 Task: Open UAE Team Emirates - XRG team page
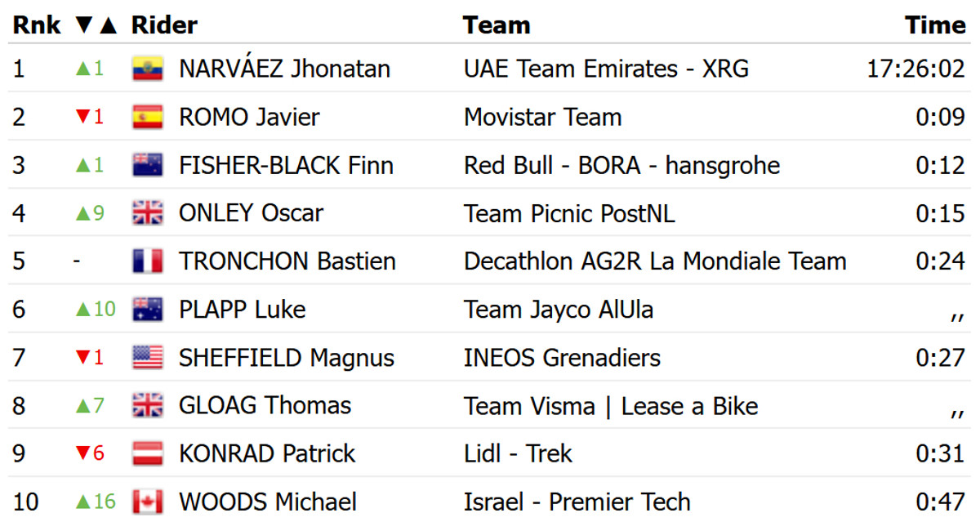point(606,69)
